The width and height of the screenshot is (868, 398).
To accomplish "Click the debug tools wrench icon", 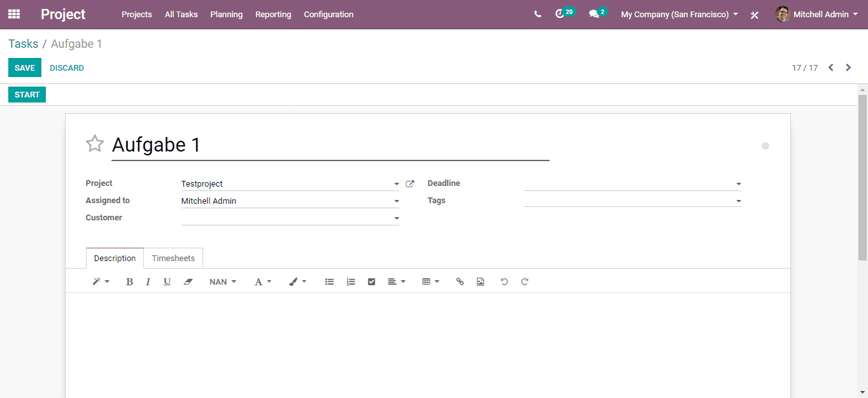I will coord(755,15).
